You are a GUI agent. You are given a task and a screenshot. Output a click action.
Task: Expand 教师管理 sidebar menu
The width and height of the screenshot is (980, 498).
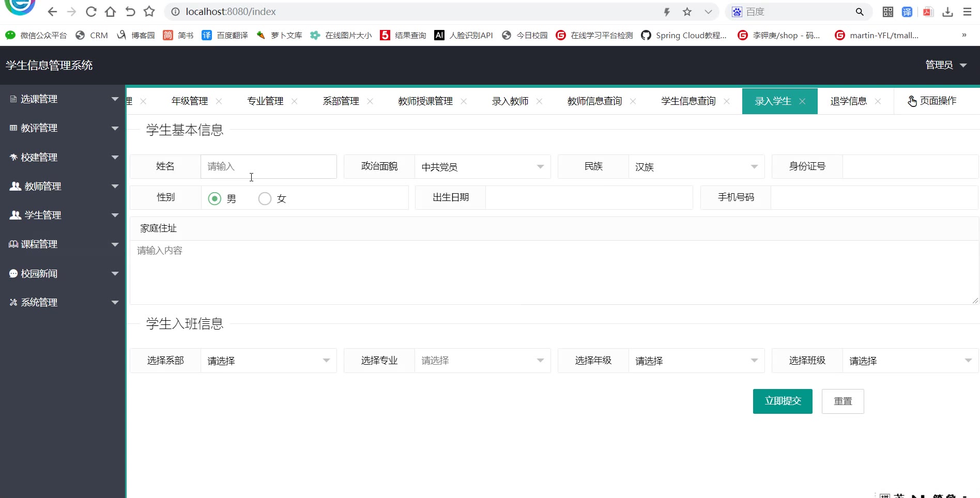(63, 186)
